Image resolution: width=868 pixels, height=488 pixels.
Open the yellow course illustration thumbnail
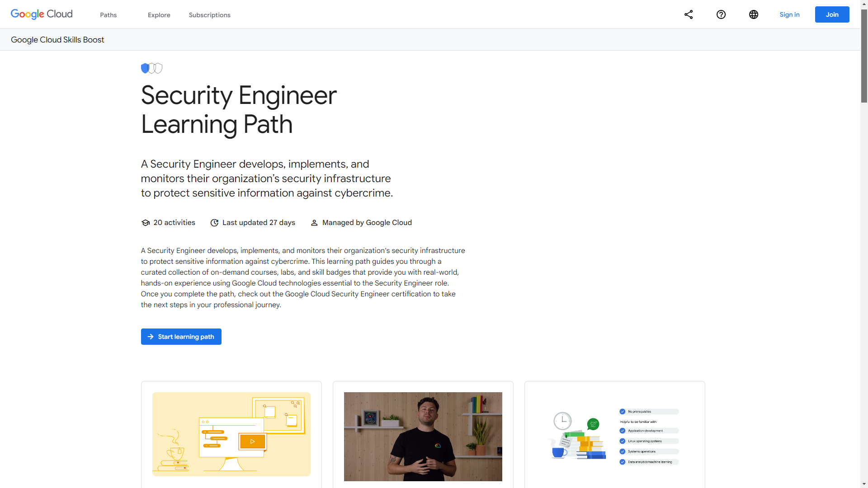(x=231, y=434)
